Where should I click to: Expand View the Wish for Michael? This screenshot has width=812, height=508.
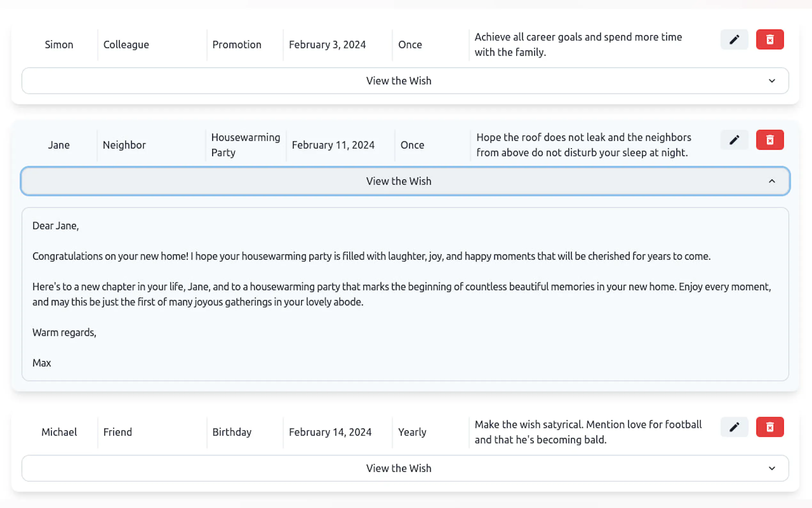(x=398, y=468)
